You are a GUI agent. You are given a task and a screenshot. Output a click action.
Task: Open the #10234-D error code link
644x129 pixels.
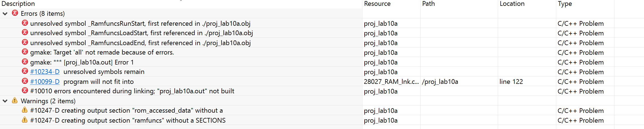(45, 72)
